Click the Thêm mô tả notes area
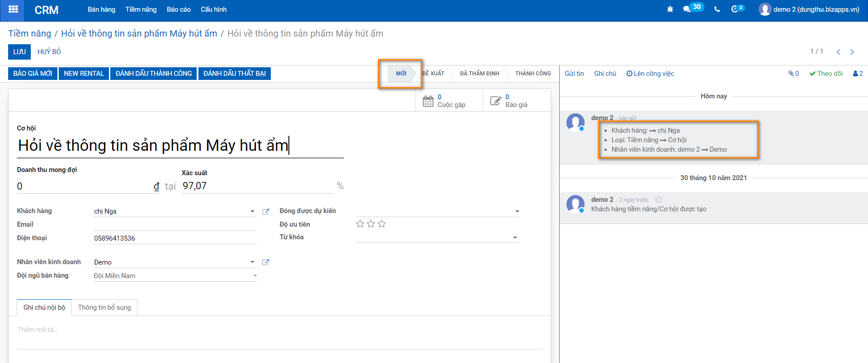 tap(279, 336)
